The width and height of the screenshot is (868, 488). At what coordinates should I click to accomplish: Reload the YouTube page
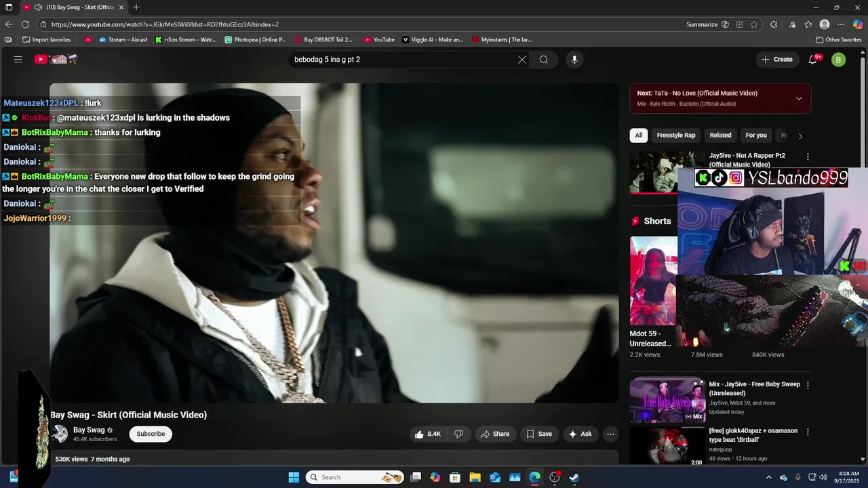(x=25, y=24)
